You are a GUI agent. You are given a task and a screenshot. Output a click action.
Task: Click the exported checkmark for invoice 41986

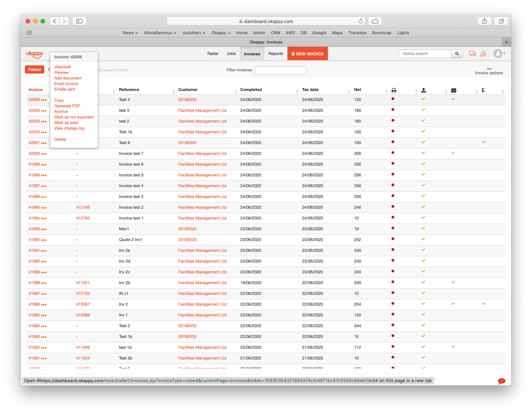(x=423, y=303)
